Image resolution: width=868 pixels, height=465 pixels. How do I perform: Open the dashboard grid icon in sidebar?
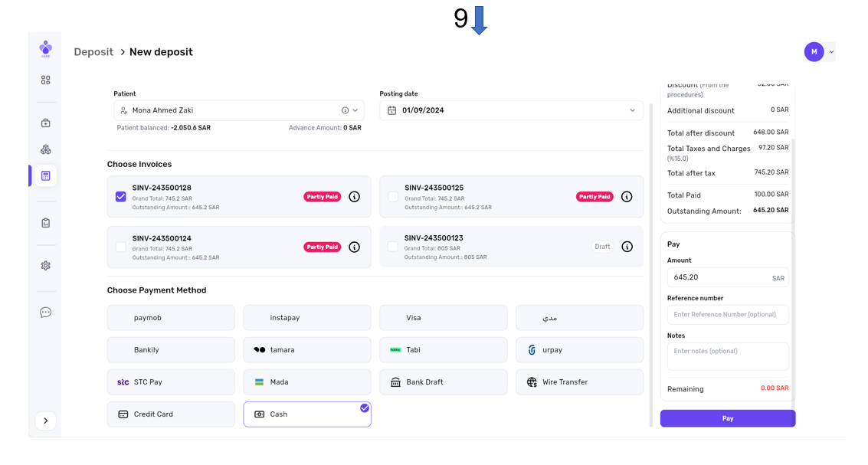coord(45,80)
